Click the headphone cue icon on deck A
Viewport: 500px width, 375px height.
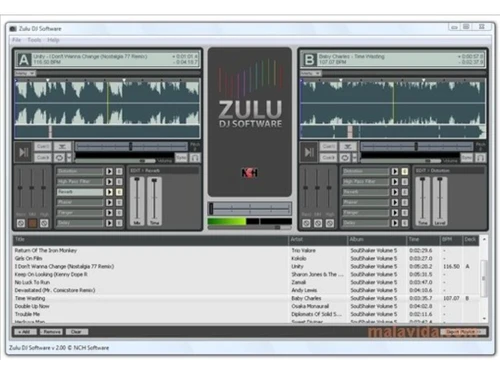click(x=195, y=157)
